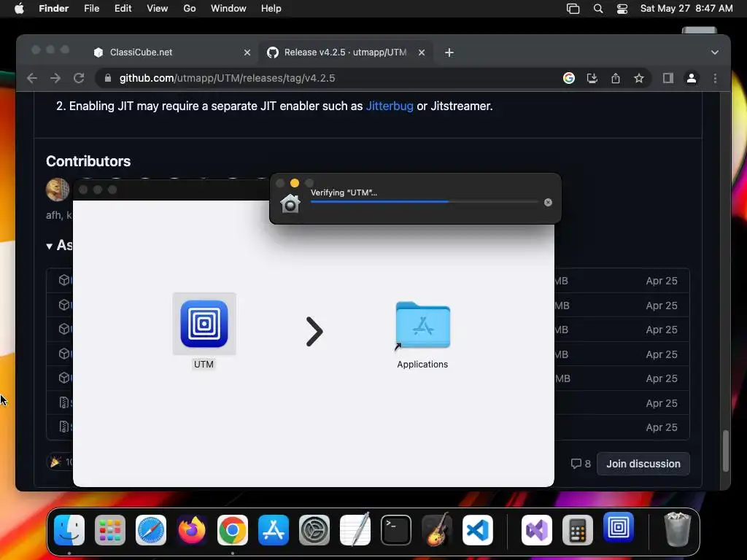This screenshot has width=747, height=560.
Task: Open the Apple menu
Action: pos(19,9)
